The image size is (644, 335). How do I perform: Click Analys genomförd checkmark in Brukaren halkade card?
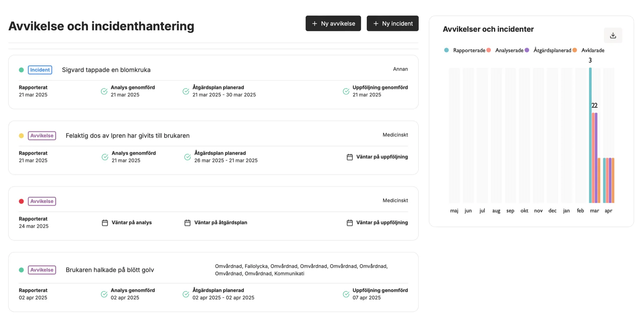point(104,294)
